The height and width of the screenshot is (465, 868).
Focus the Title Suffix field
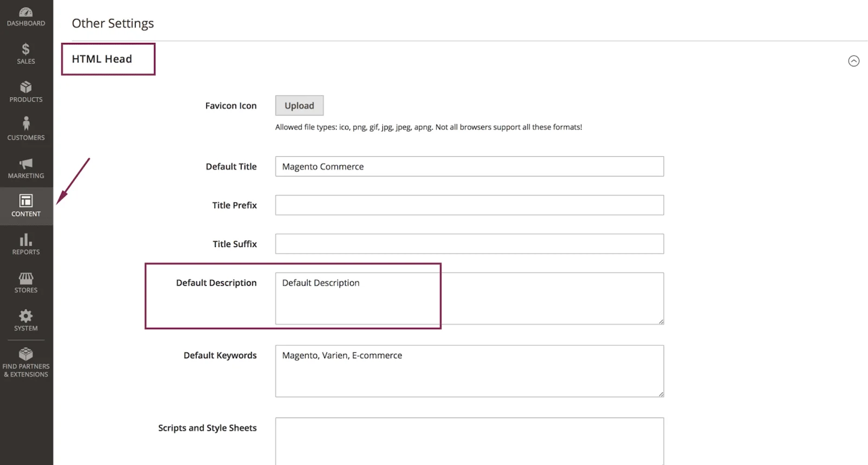pos(469,244)
